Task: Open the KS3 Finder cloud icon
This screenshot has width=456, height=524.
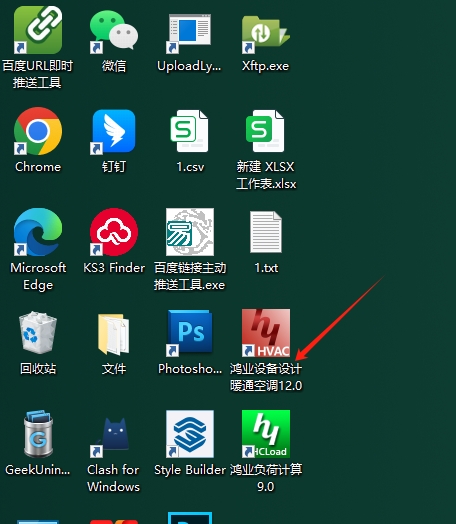Action: pos(114,232)
